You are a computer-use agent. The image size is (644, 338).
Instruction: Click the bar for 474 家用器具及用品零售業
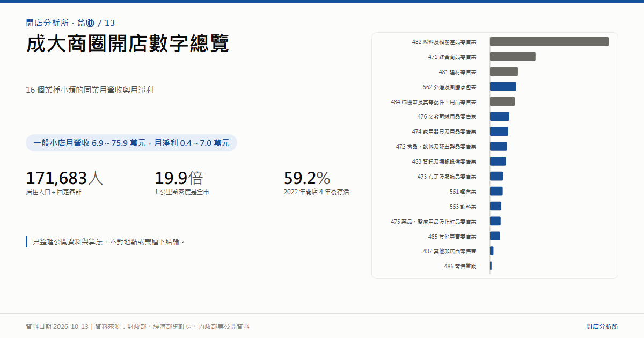coord(499,131)
